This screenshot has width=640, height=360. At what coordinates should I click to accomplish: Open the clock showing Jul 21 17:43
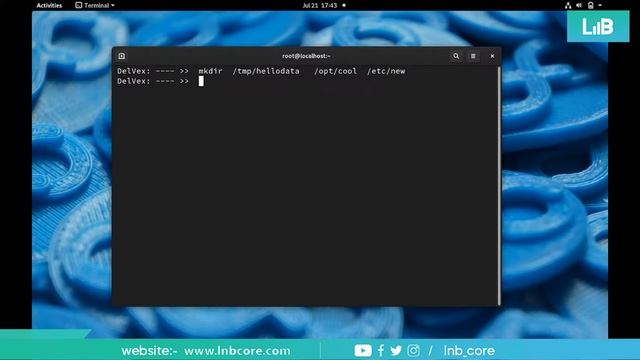(x=320, y=5)
